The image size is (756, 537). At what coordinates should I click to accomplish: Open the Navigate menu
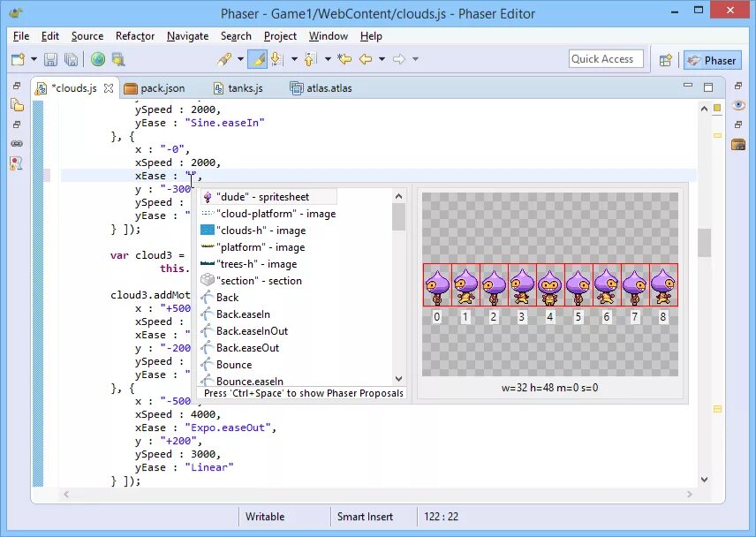pyautogui.click(x=187, y=36)
